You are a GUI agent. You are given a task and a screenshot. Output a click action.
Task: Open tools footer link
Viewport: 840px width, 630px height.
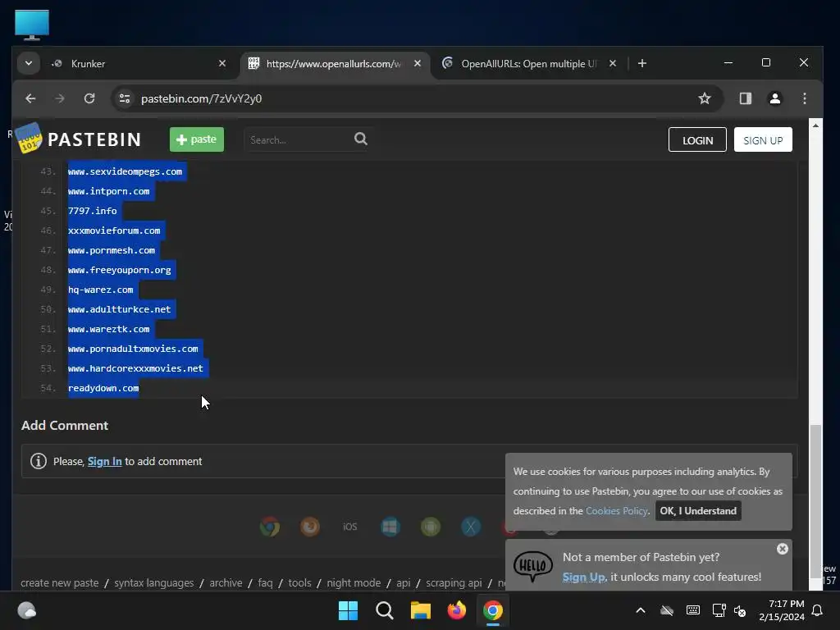(299, 582)
